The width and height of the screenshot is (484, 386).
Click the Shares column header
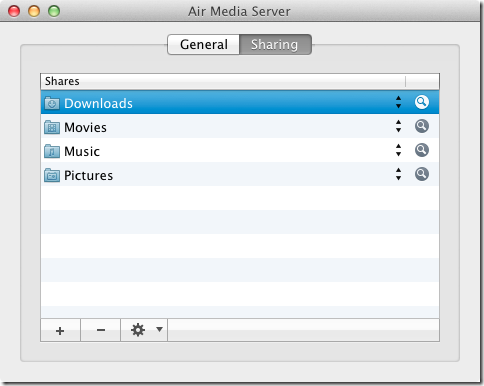(x=223, y=81)
